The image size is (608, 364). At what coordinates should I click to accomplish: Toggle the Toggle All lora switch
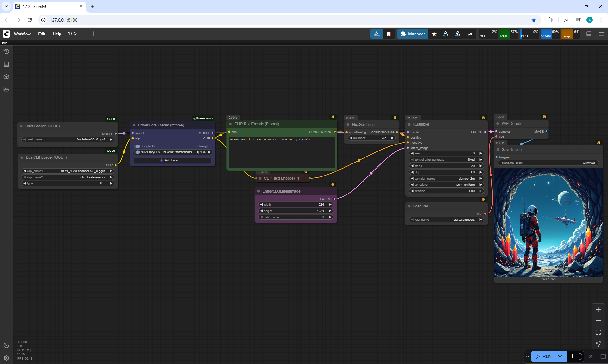coord(137,146)
